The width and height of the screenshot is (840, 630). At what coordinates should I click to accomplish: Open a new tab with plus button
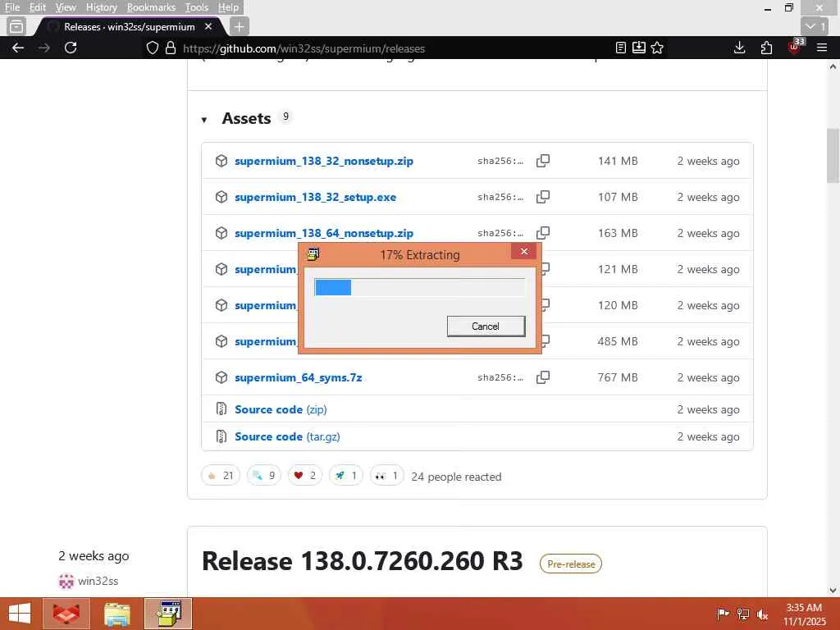pos(239,26)
